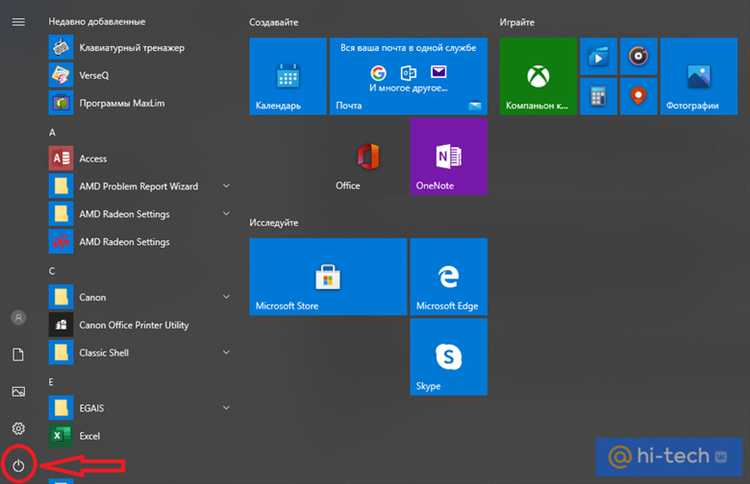Open the Movies & TV small tile
The width and height of the screenshot is (750, 484).
click(598, 56)
